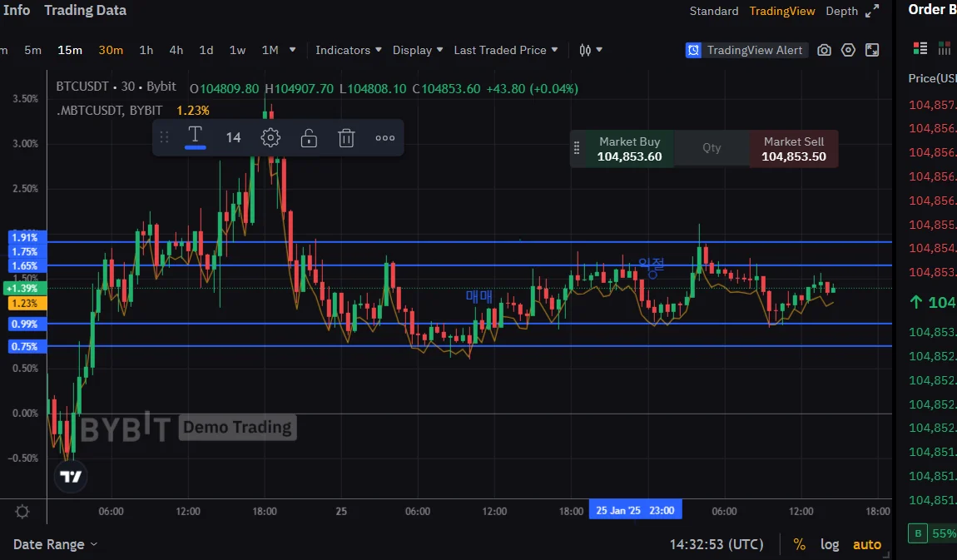The height and width of the screenshot is (560, 957).
Task: Select the 0.99% horizontal line label
Action: pyautogui.click(x=27, y=324)
